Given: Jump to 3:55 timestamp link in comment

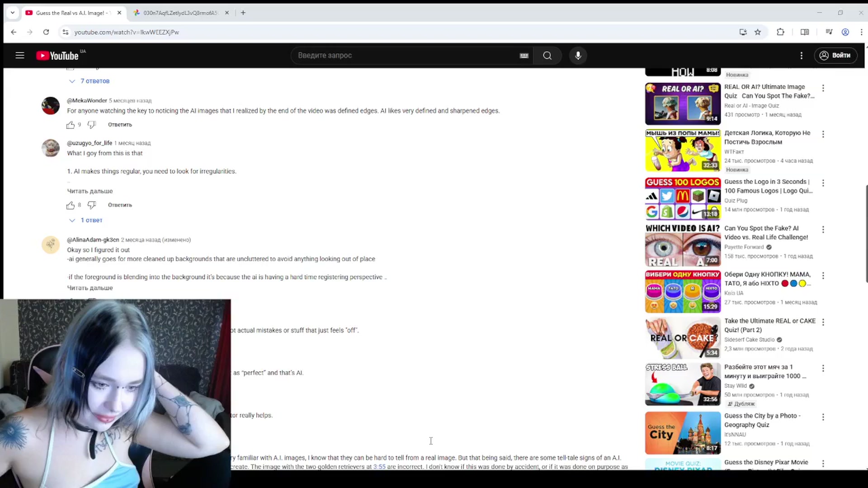Looking at the screenshot, I should pyautogui.click(x=379, y=467).
